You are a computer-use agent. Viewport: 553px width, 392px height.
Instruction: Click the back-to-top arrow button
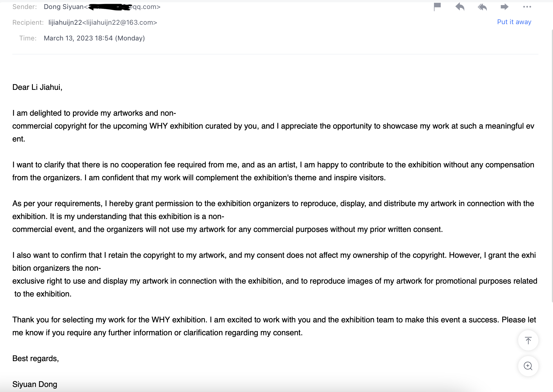point(528,340)
